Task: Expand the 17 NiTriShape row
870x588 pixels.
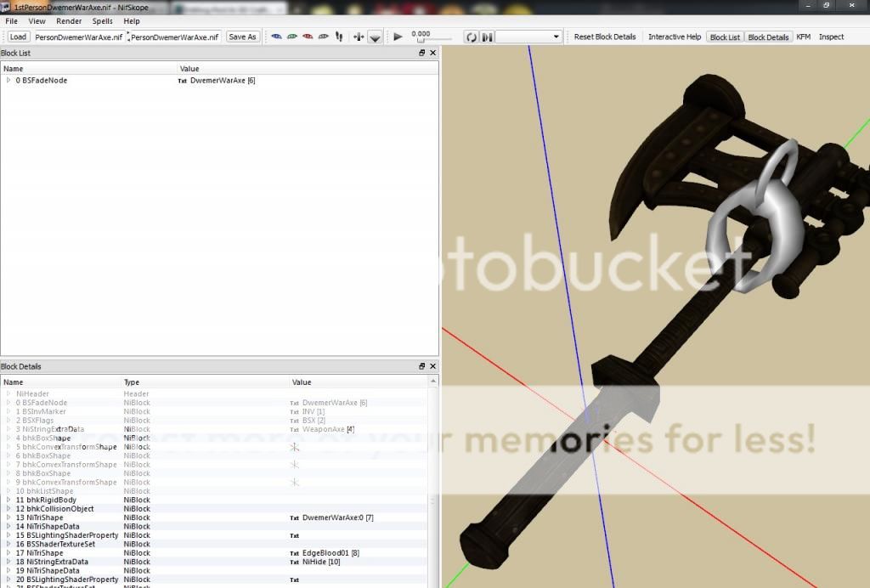Action: (8, 553)
